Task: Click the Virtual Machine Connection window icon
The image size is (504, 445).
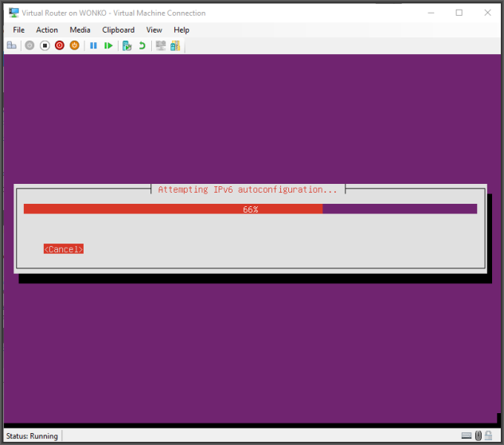Action: tap(14, 13)
